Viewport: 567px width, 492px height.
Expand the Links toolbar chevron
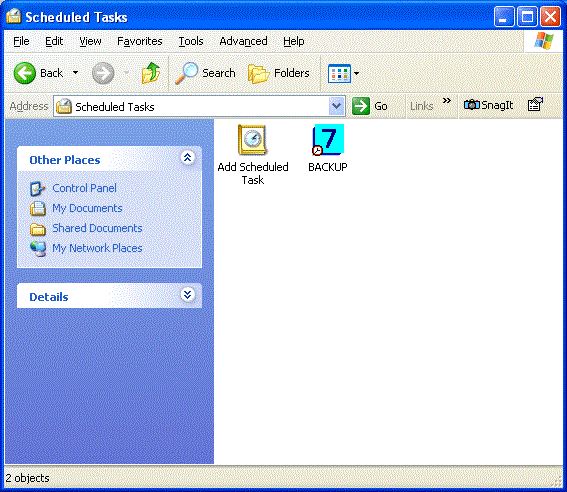pyautogui.click(x=447, y=100)
